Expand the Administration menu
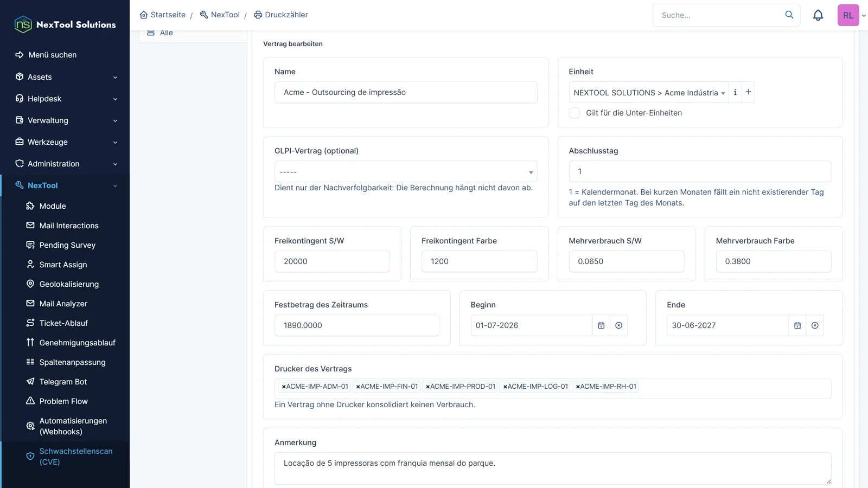The width and height of the screenshot is (868, 488). point(65,164)
